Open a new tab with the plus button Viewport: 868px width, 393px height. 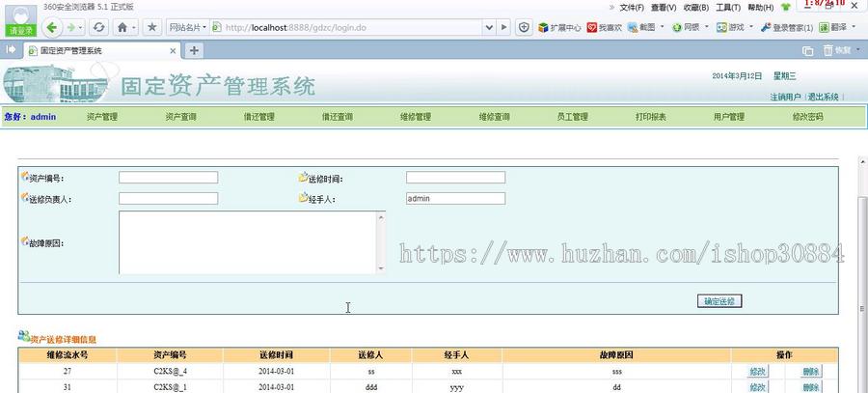pyautogui.click(x=193, y=50)
